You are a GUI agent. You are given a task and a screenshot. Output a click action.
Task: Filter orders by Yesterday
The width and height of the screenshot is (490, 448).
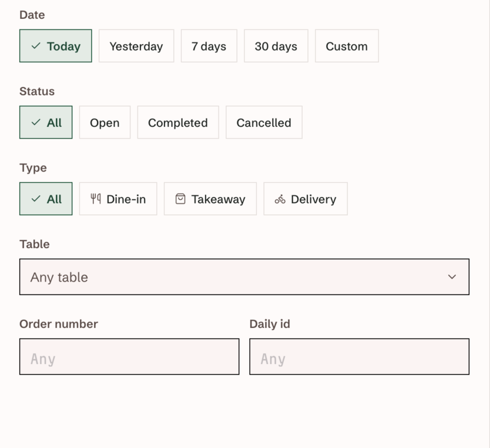[136, 46]
